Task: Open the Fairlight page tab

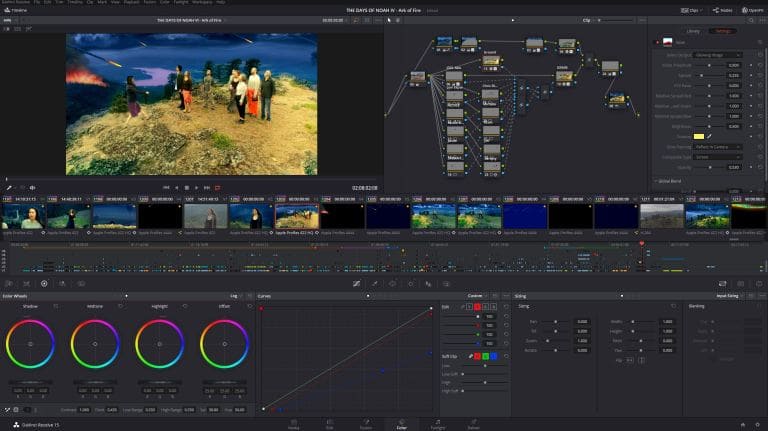Action: [438, 425]
